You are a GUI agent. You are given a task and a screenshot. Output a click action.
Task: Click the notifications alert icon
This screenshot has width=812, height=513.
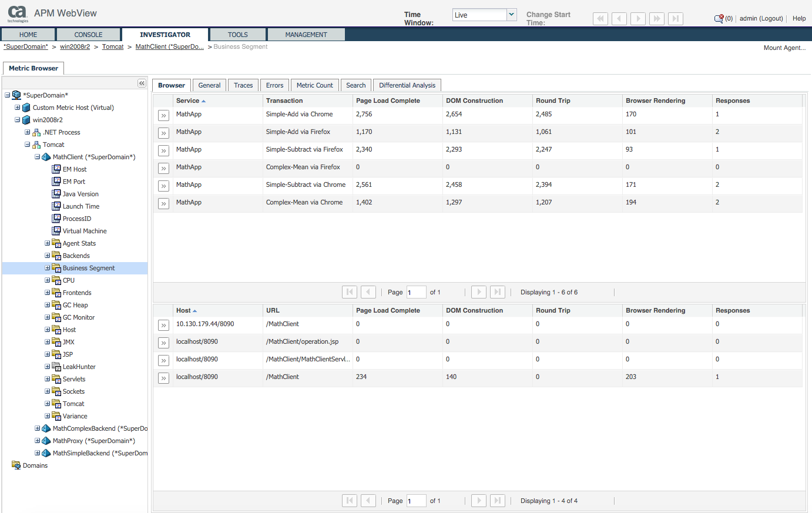click(719, 19)
